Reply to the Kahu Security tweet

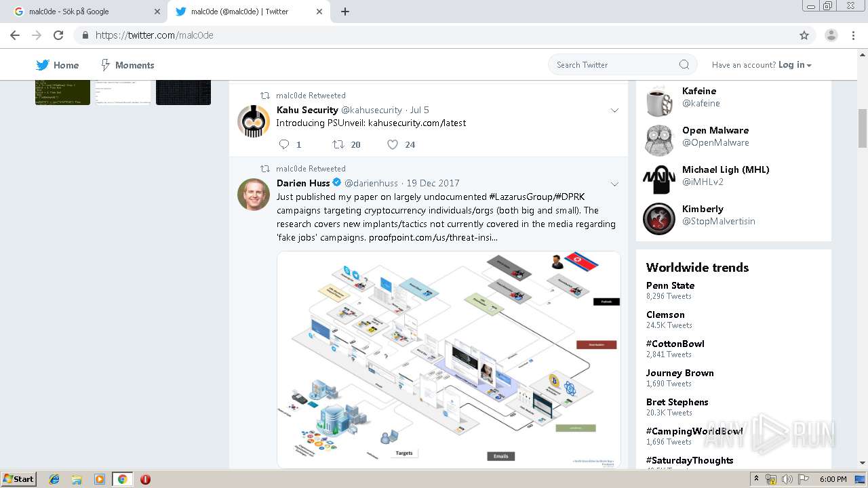284,144
